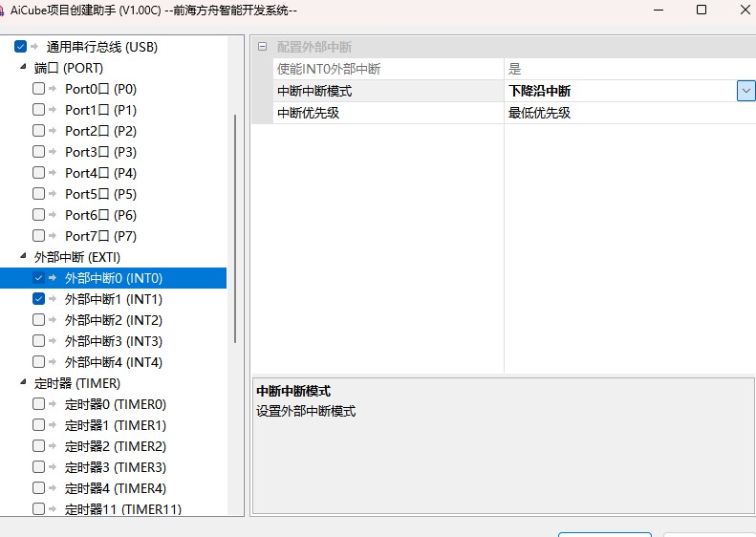
Task: Close the AiCube window
Action: click(745, 10)
